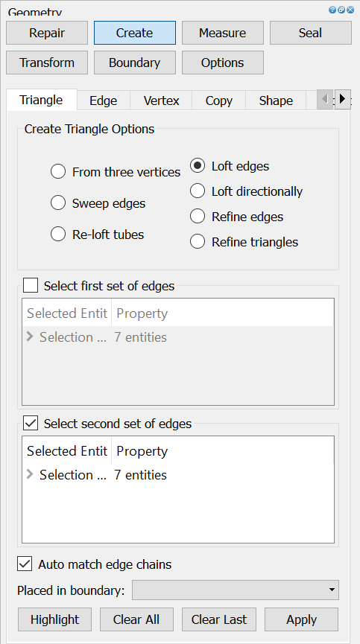Undock the Geometry panel with float icon
Image resolution: width=360 pixels, height=644 pixels.
tap(341, 10)
